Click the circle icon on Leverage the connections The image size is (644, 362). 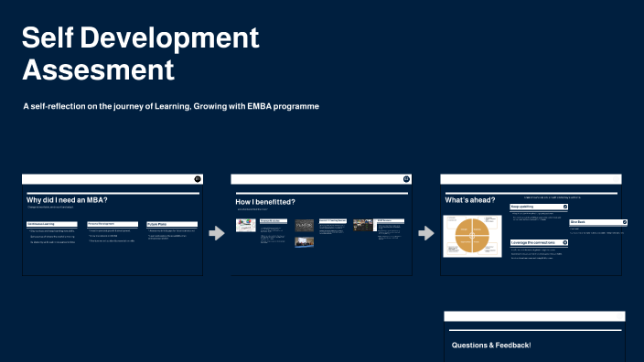coord(564,242)
